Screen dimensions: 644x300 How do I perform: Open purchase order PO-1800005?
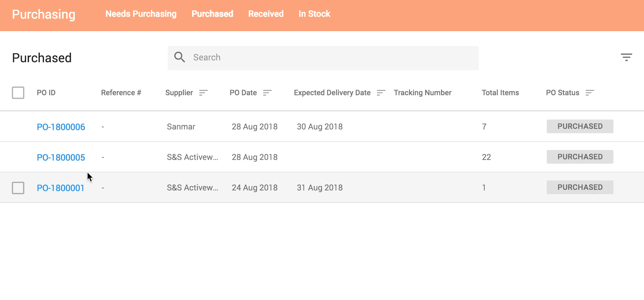coord(61,157)
